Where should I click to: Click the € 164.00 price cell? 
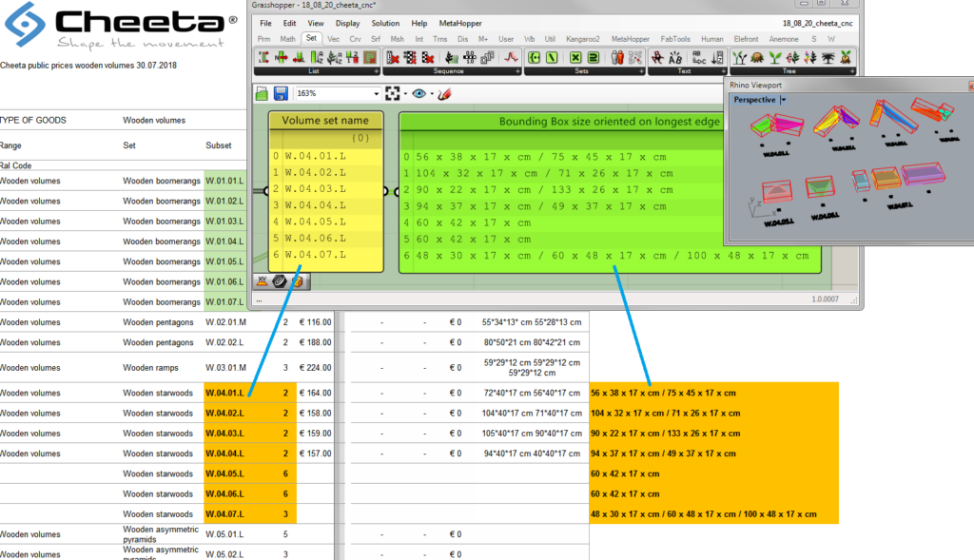pyautogui.click(x=316, y=393)
